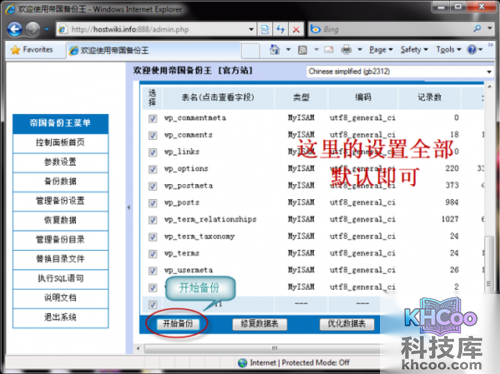Click the scroll-up arrow of table scrollbar
Image resolution: width=500 pixels, height=374 pixels.
(489, 87)
